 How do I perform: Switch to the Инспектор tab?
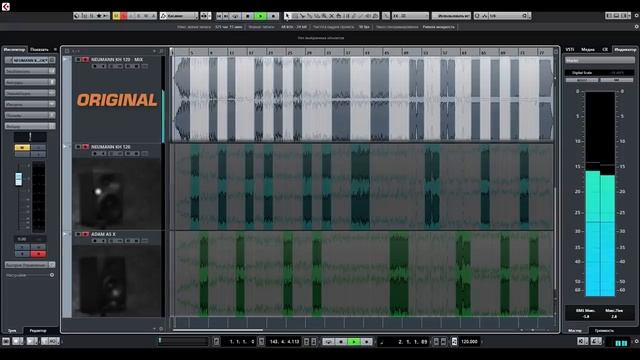(x=14, y=49)
